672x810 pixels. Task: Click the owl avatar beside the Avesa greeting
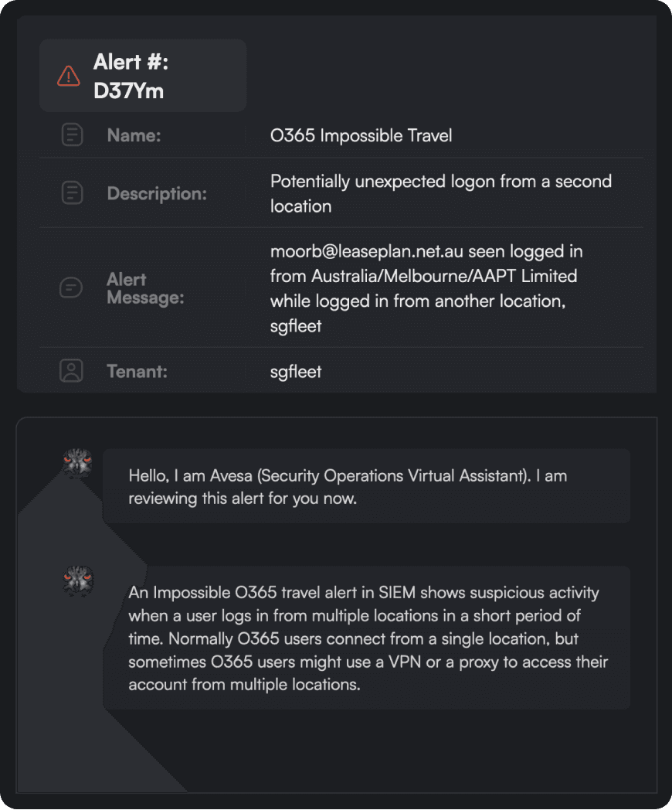tap(77, 464)
